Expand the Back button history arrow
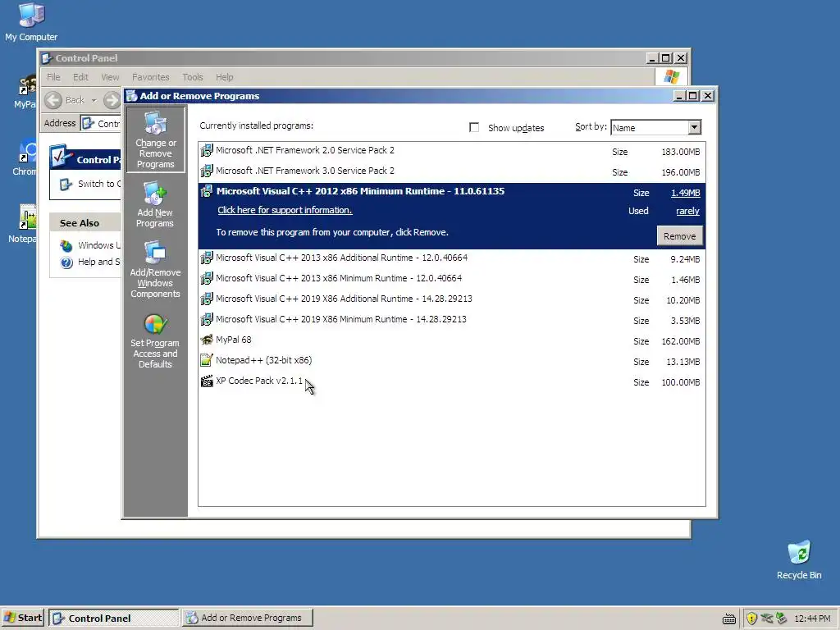 94,100
